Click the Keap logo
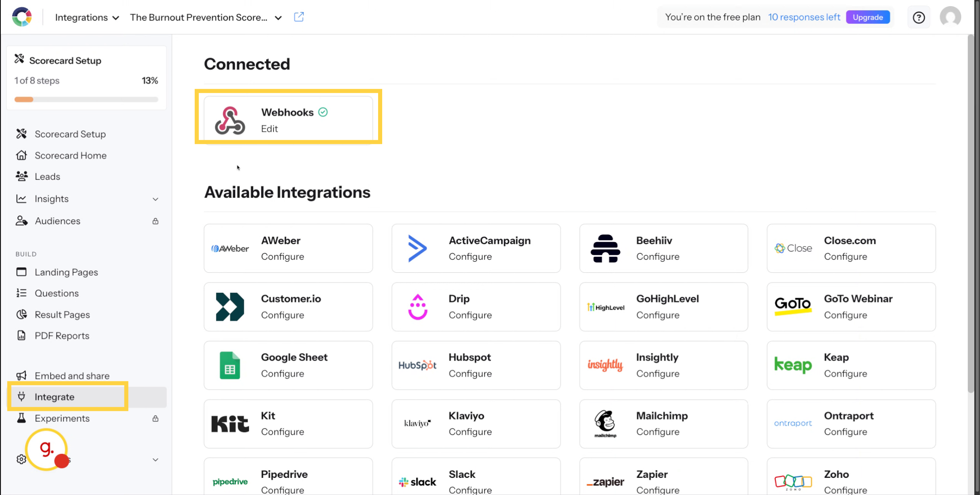980x495 pixels. [793, 365]
